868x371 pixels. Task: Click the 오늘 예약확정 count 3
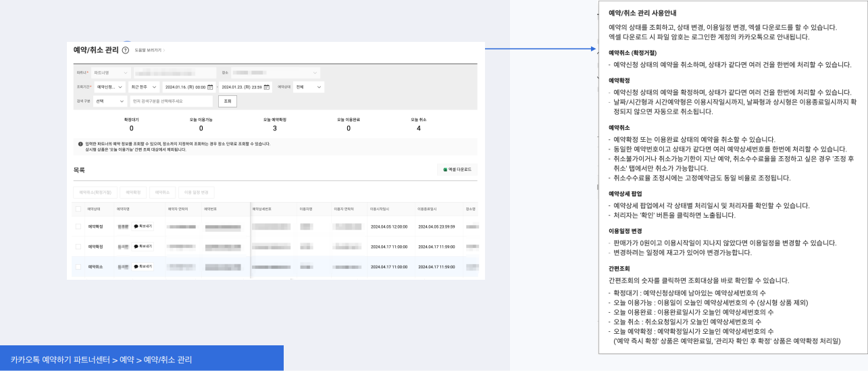(275, 128)
